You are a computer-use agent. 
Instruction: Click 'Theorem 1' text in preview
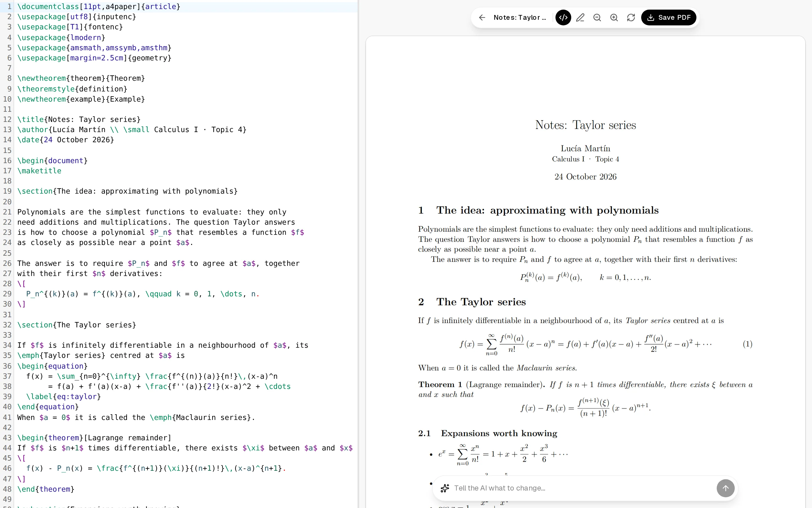pos(440,384)
